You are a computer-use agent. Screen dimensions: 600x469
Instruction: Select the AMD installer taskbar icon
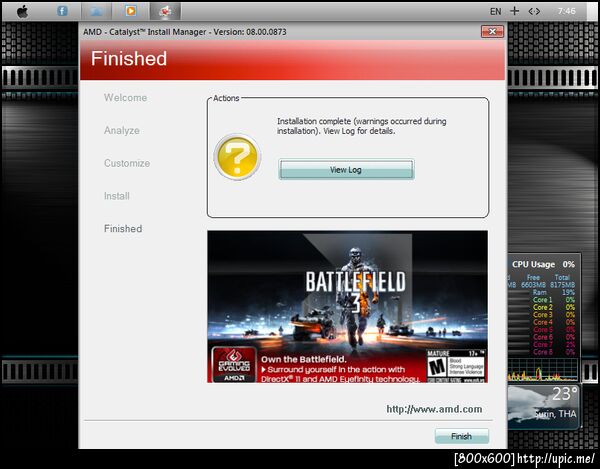click(165, 11)
